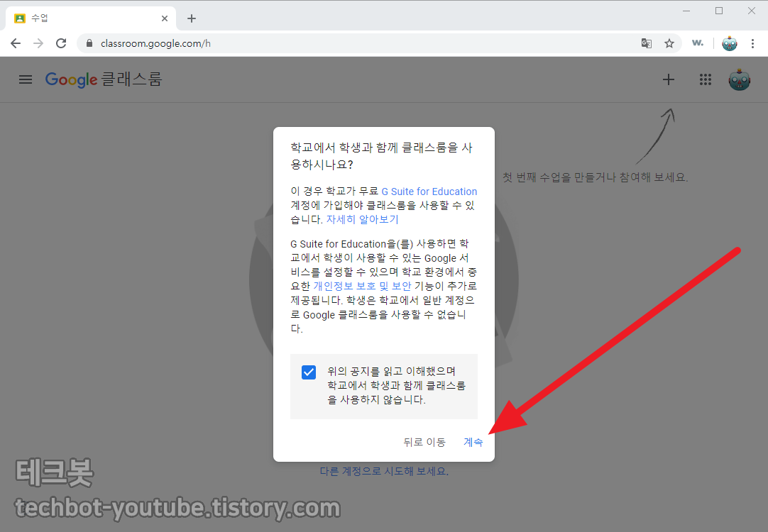Click the plus to create or join class
The height and width of the screenshot is (532, 768).
click(669, 79)
